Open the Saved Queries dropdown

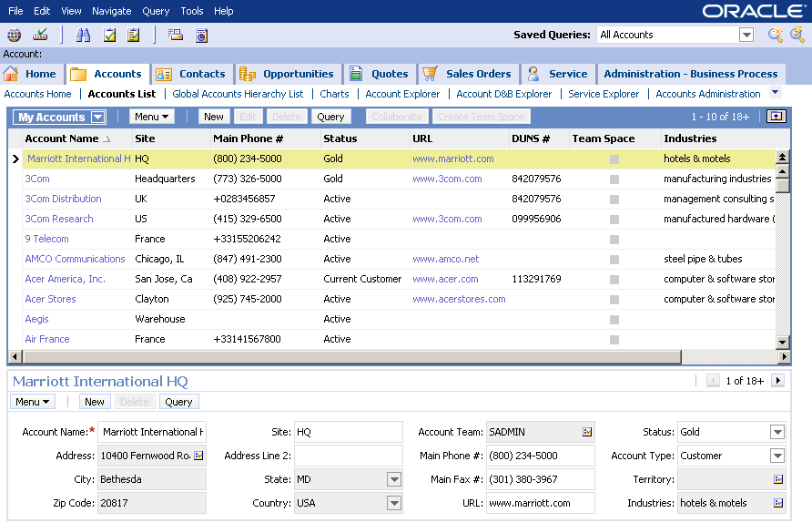(746, 35)
